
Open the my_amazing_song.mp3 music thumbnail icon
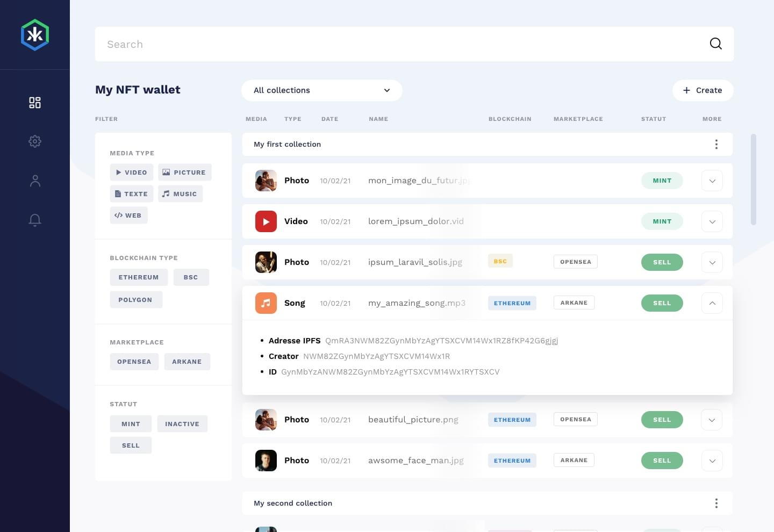266,303
